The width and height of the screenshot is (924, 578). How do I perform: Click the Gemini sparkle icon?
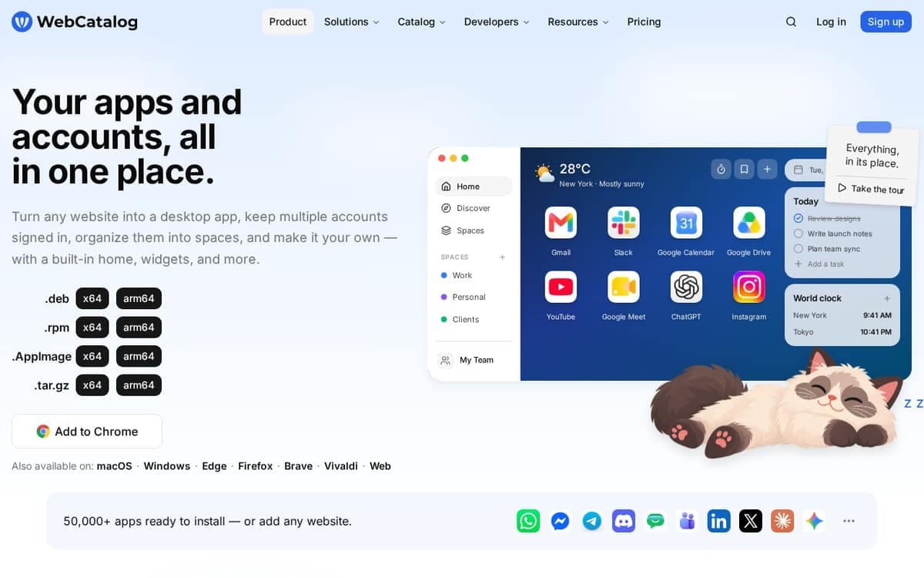pyautogui.click(x=815, y=521)
